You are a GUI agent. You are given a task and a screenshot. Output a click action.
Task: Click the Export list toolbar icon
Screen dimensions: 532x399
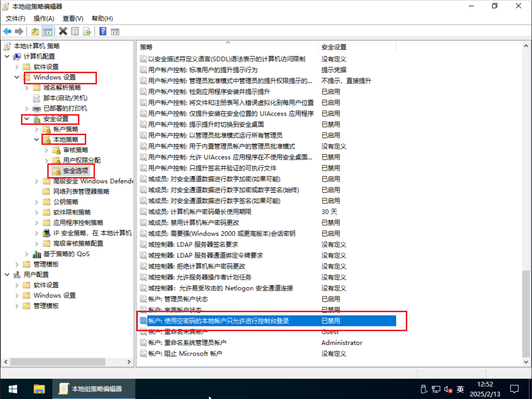click(87, 32)
